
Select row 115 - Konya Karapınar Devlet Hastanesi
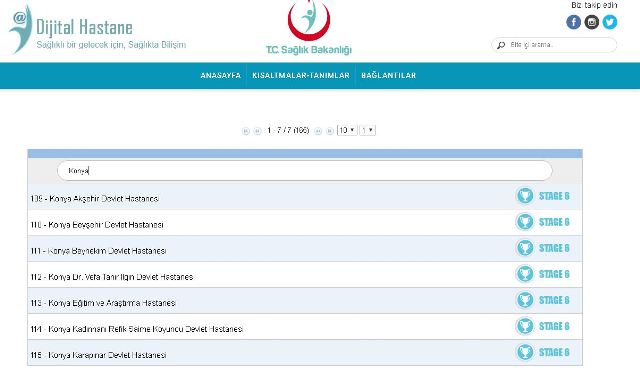[304, 353]
